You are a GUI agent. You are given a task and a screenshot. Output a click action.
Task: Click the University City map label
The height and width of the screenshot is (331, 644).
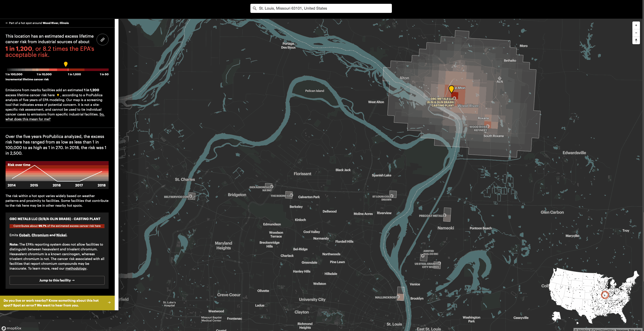tap(312, 299)
